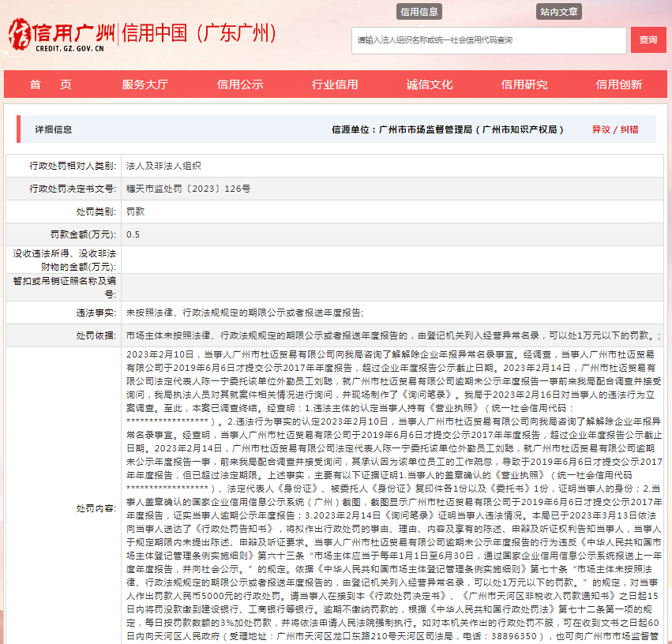Switch to the 信用信息 search tab
The image size is (672, 644).
coord(419,12)
